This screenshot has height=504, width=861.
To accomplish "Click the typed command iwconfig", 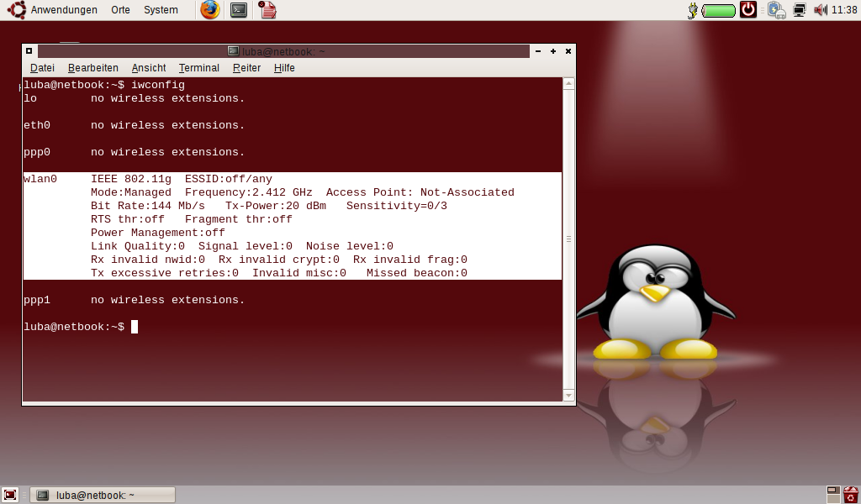I will point(157,85).
